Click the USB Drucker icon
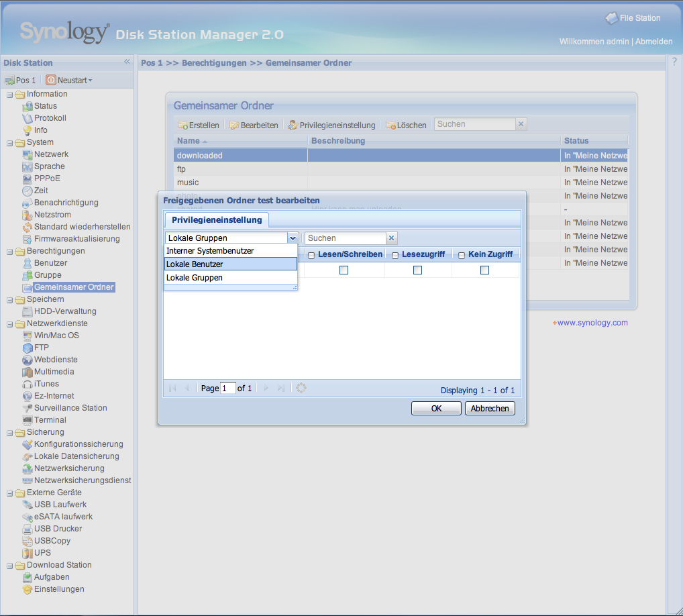 (x=28, y=529)
